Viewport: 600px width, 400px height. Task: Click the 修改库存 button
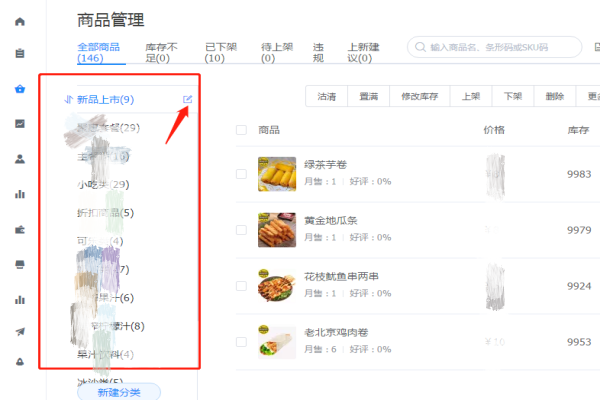[419, 96]
